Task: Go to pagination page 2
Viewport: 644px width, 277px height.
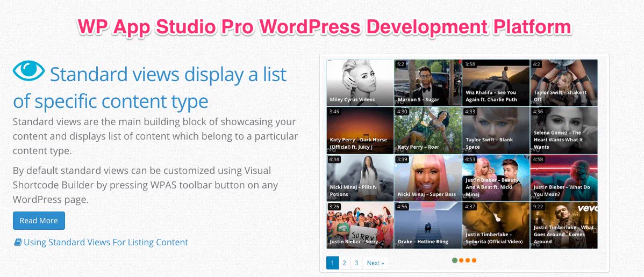Action: click(344, 263)
